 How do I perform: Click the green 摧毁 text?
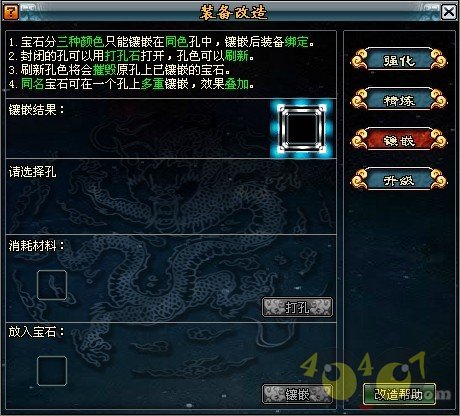(104, 70)
